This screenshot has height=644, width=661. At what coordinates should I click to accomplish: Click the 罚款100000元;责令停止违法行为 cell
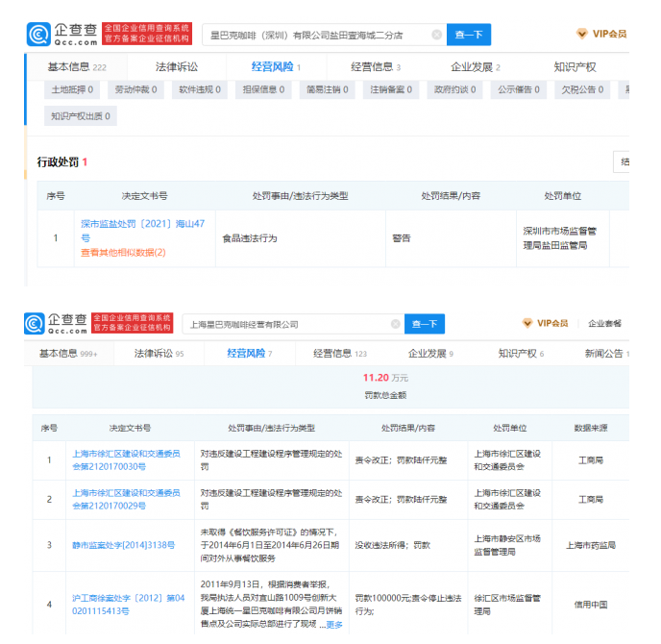[x=408, y=605]
